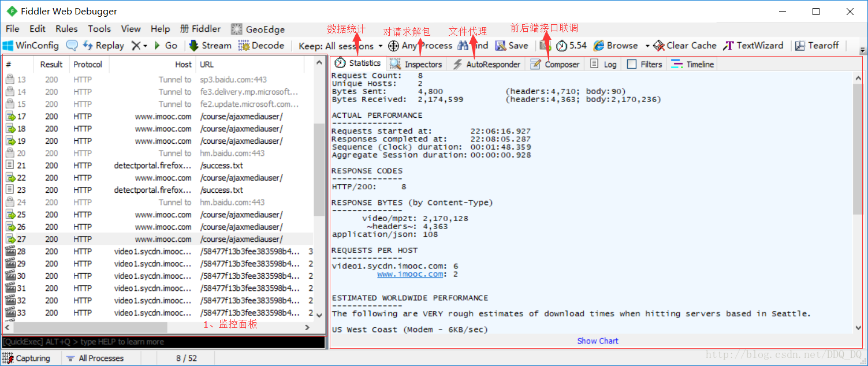Select session 21 detectportal /success.txt

(158, 166)
